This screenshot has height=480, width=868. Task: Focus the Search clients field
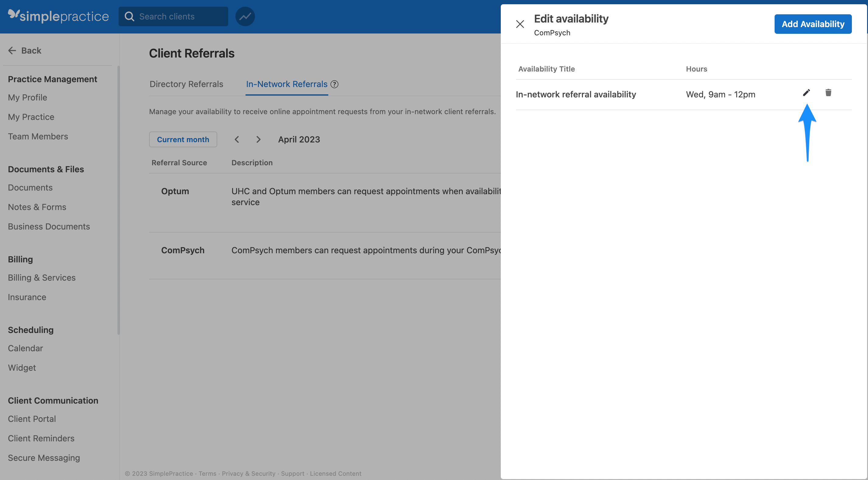coord(173,16)
